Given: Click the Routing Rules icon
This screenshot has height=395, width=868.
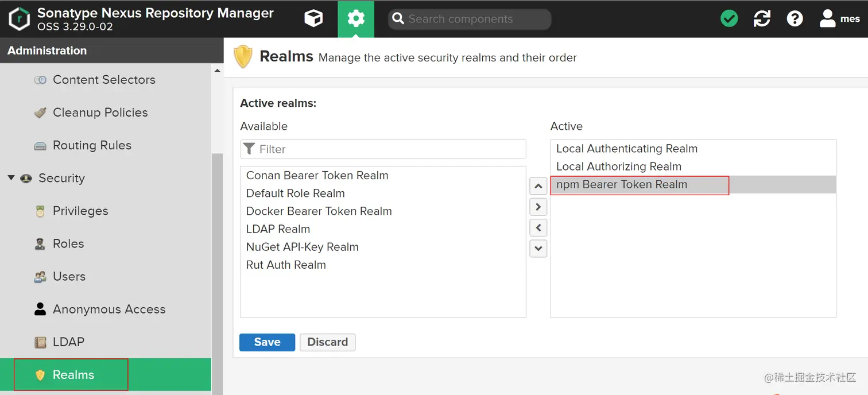Looking at the screenshot, I should (x=40, y=146).
